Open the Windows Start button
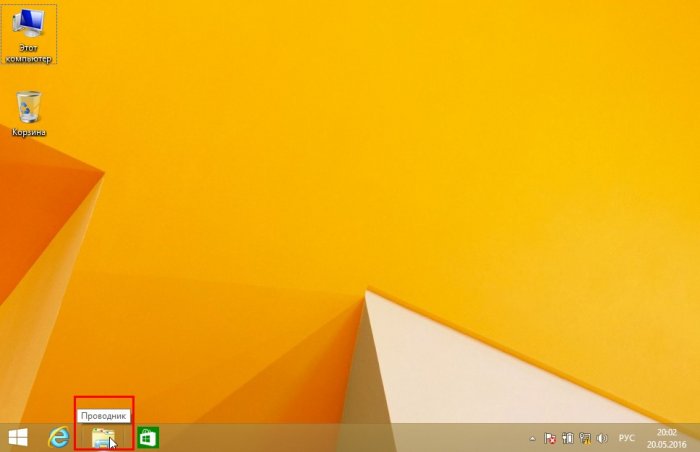The height and width of the screenshot is (452, 700). (18, 438)
